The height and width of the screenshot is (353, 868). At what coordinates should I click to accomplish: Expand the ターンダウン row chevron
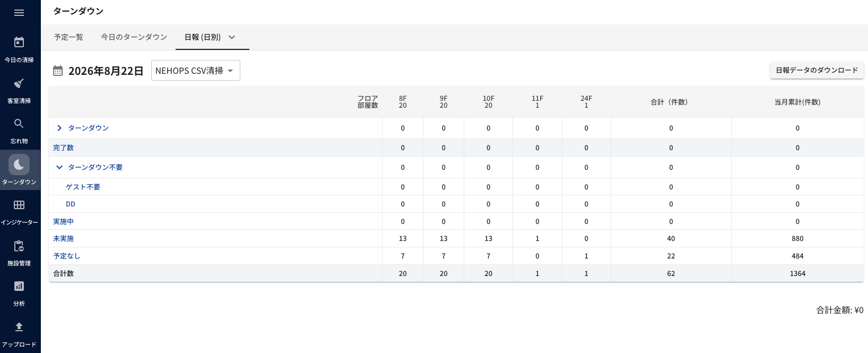click(59, 128)
